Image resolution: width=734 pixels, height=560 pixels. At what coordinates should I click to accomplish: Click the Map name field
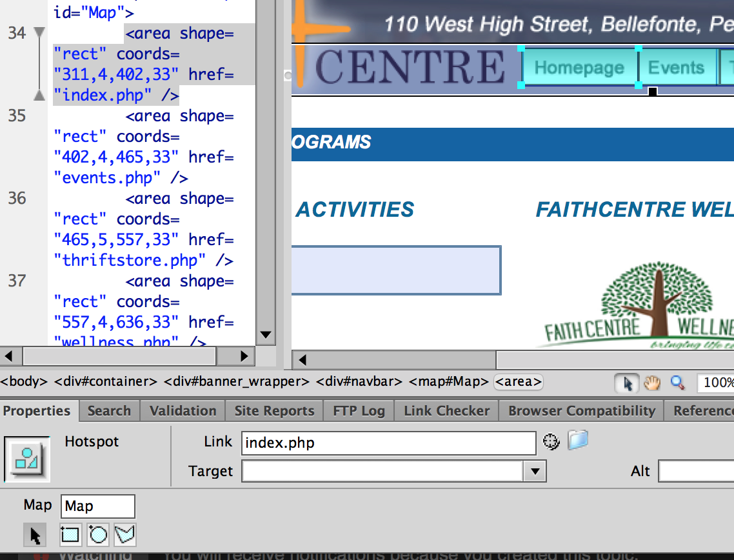pos(98,506)
